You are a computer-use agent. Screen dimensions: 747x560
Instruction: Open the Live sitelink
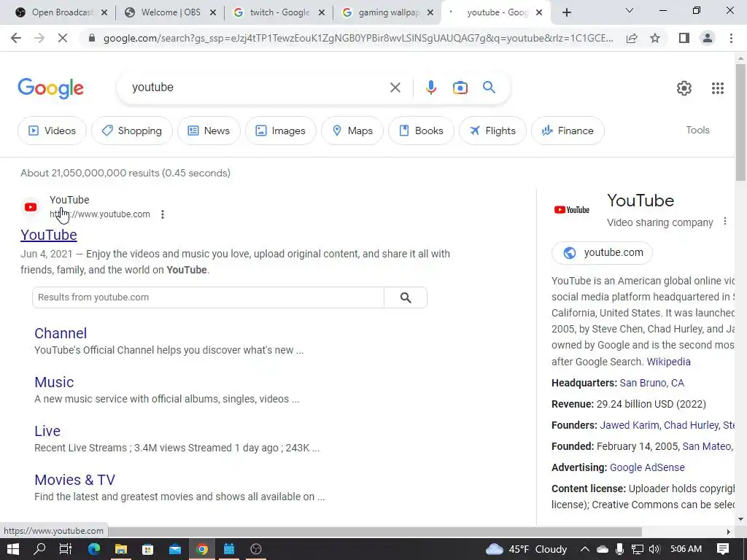pos(47,431)
